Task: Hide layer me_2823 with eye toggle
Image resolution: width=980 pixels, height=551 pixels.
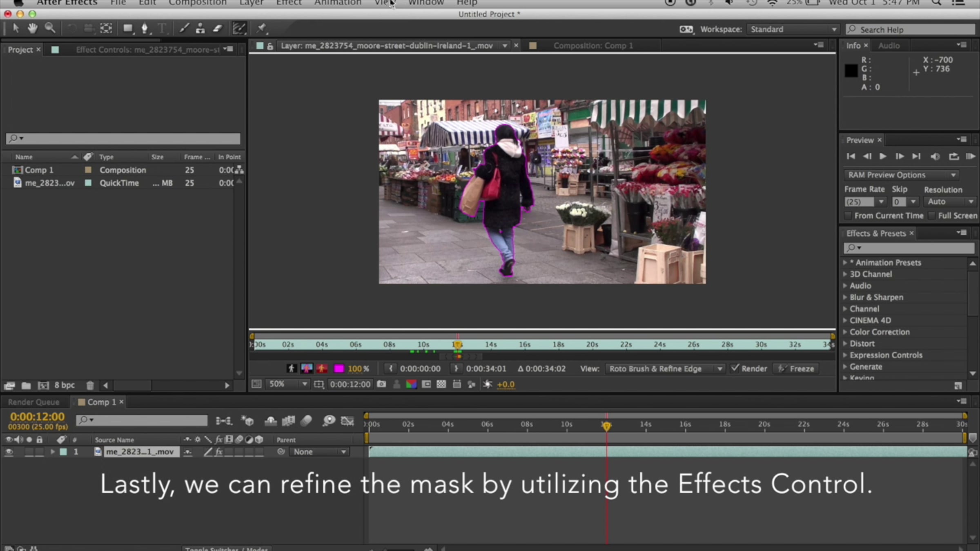Action: pos(9,452)
